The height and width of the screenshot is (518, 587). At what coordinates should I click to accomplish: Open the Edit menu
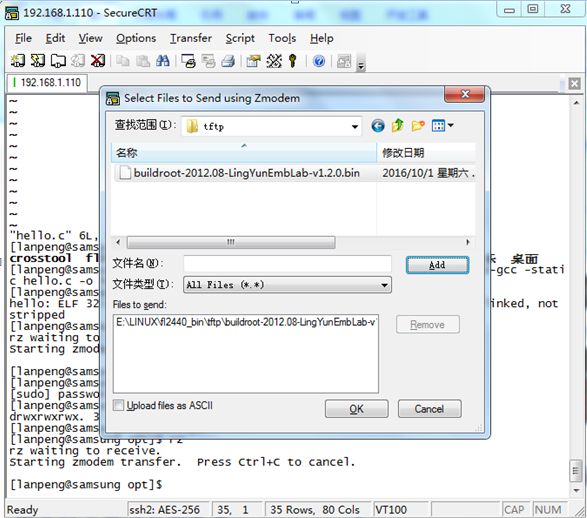pos(55,38)
